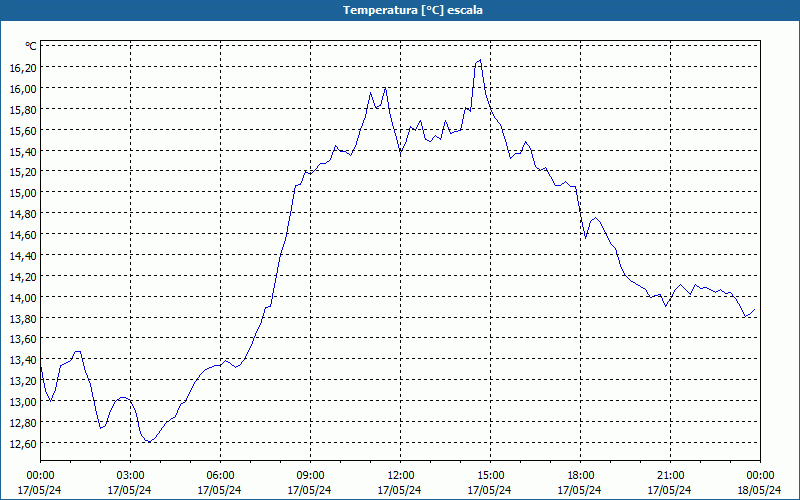Click the highest peak of the temperature curve
The height and width of the screenshot is (500, 800).
pyautogui.click(x=480, y=60)
